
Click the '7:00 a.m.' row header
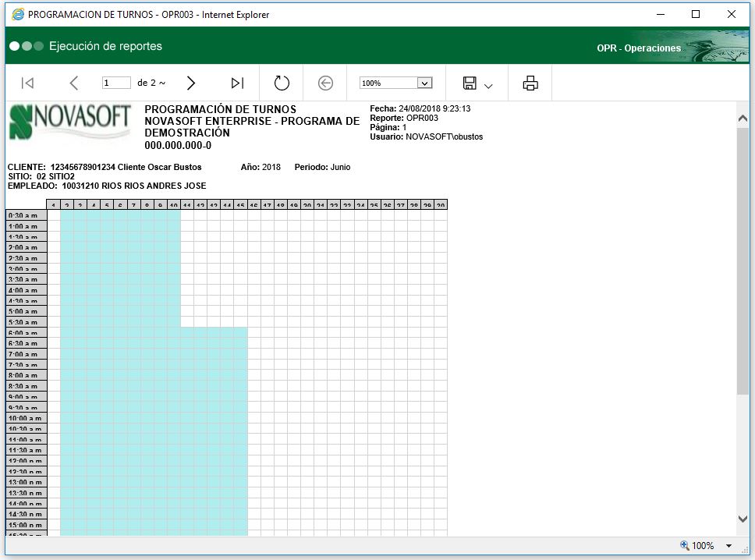(27, 354)
